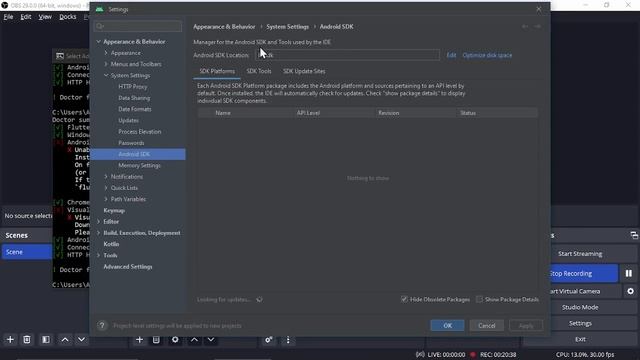Click the OBS controls dock pop-out icon
Viewport: 640px width, 360px height.
coord(634,235)
